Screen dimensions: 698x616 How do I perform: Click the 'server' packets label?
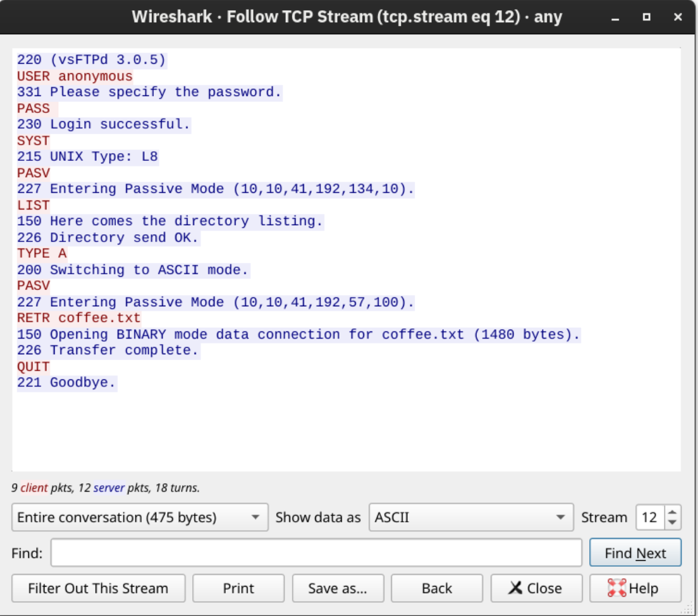109,488
